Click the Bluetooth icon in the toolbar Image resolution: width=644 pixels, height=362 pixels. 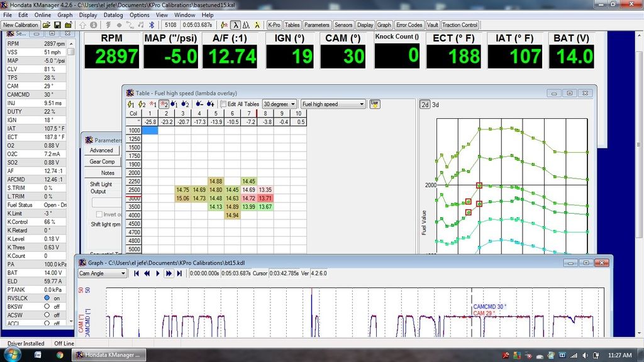pos(152,25)
